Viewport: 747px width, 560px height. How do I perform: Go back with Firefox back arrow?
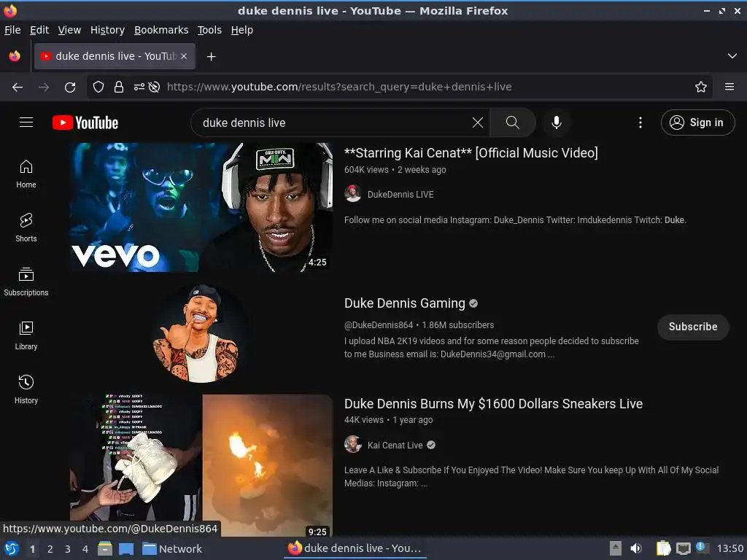coord(18,87)
